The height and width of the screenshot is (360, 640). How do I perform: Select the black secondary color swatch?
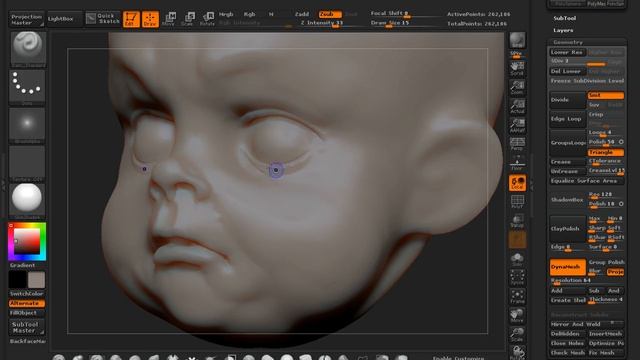18,280
